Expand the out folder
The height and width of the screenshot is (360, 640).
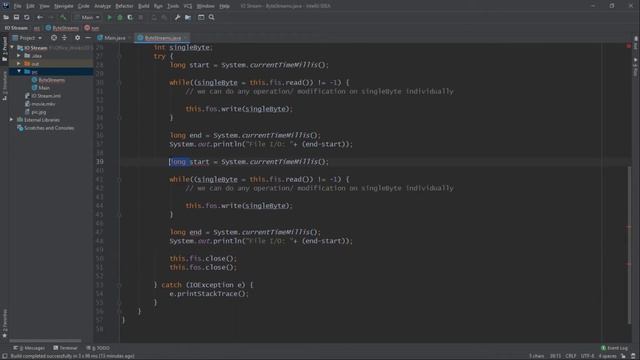pyautogui.click(x=19, y=64)
